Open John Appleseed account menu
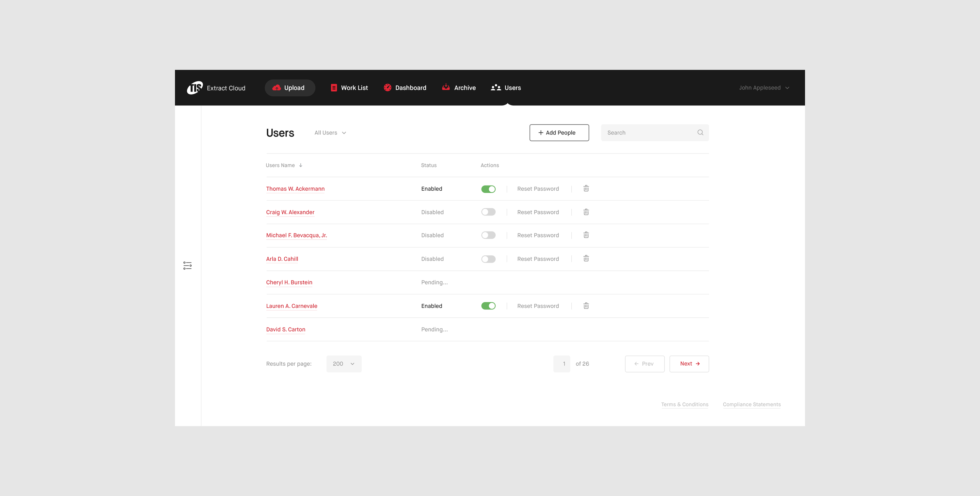 tap(764, 88)
